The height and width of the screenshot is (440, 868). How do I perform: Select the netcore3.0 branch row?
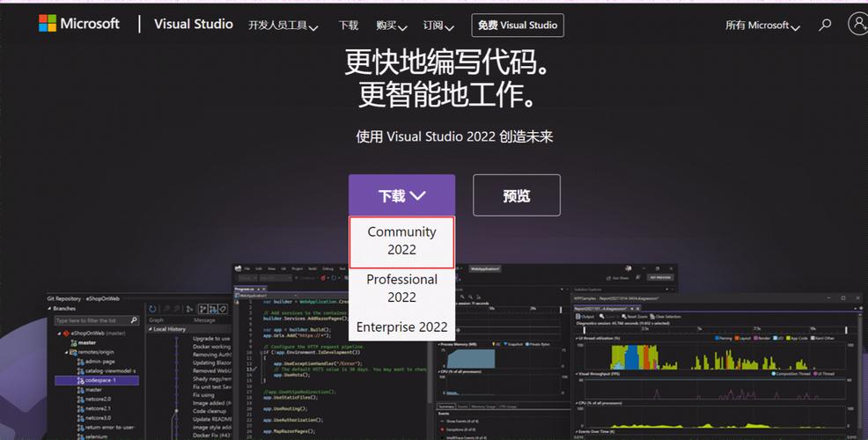pyautogui.click(x=93, y=418)
